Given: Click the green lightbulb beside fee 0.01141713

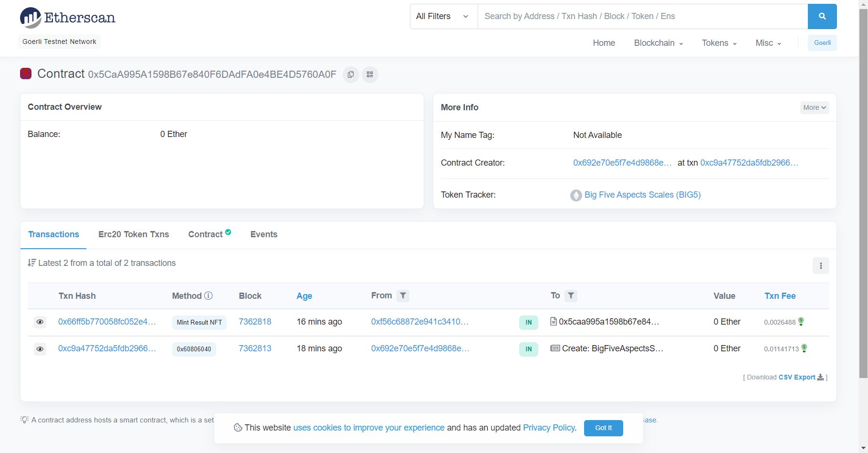Looking at the screenshot, I should pyautogui.click(x=804, y=348).
